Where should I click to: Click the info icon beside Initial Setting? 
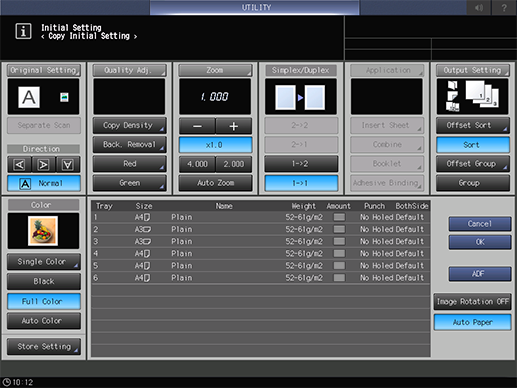tap(23, 31)
